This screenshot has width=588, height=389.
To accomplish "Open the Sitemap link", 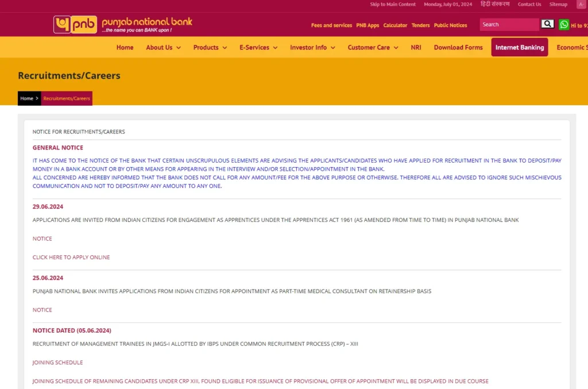I will point(558,5).
